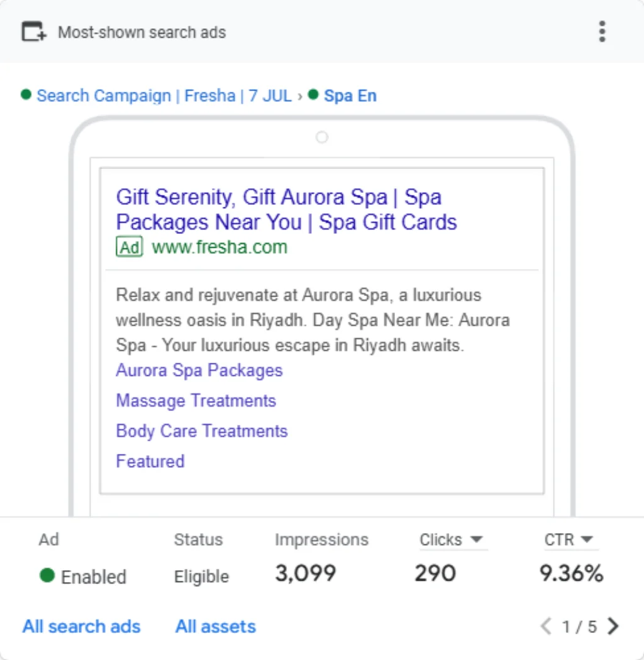
Task: Select the Featured sitelink
Action: [x=150, y=461]
